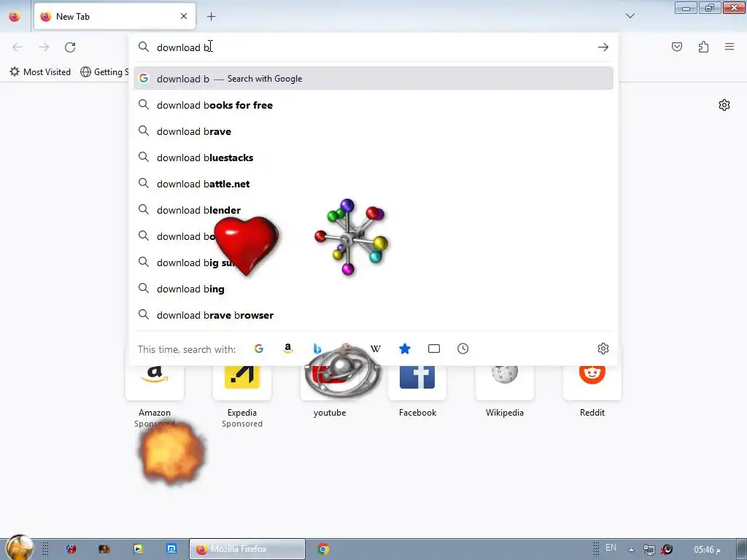Choose suggestion 'download brave browser'
This screenshot has height=560, width=747.
[373, 315]
